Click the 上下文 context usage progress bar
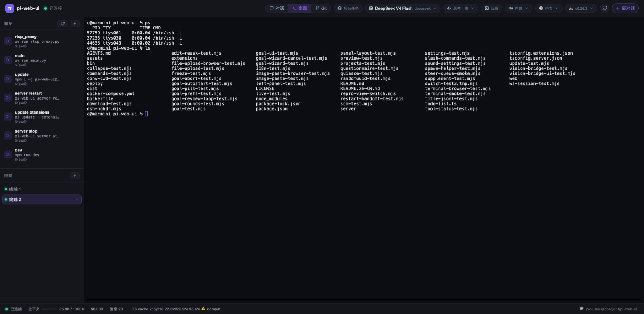This screenshot has width=644, height=314. tap(49, 309)
